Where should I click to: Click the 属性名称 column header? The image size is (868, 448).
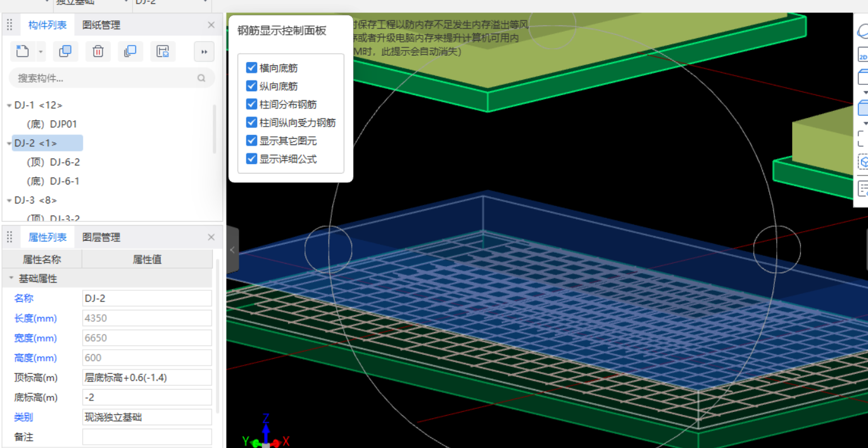tap(42, 259)
